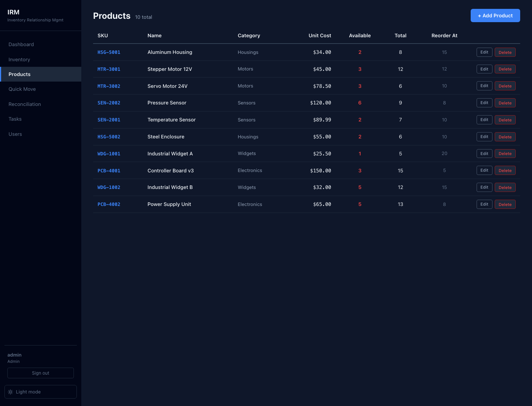This screenshot has width=532, height=406.
Task: Click the '10 total' count label
Action: pyautogui.click(x=143, y=17)
